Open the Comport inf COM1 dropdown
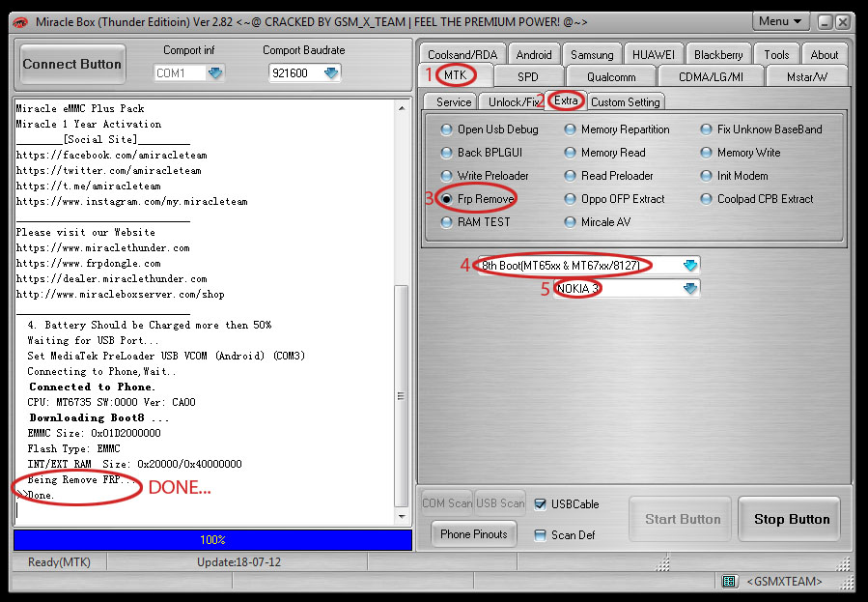868x602 pixels. (x=214, y=73)
